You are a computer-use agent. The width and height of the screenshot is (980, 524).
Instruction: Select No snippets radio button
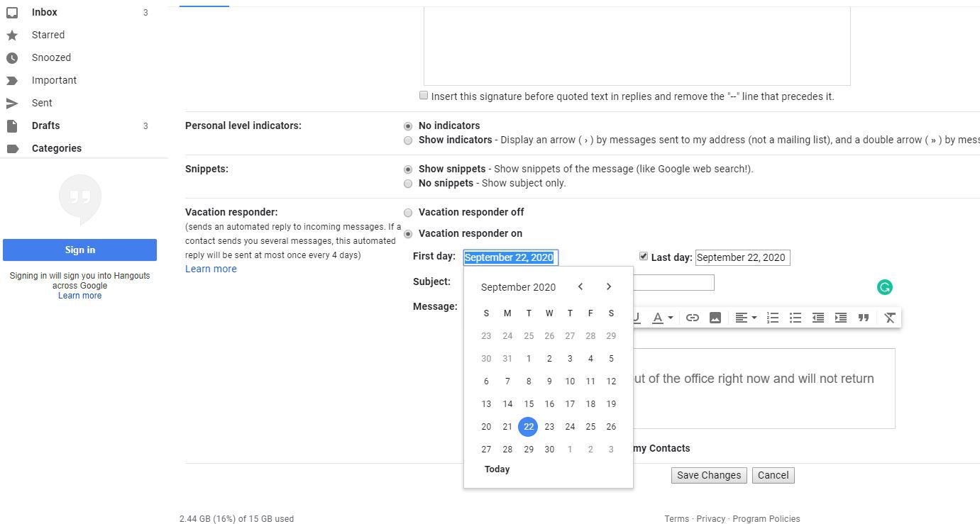tap(408, 184)
